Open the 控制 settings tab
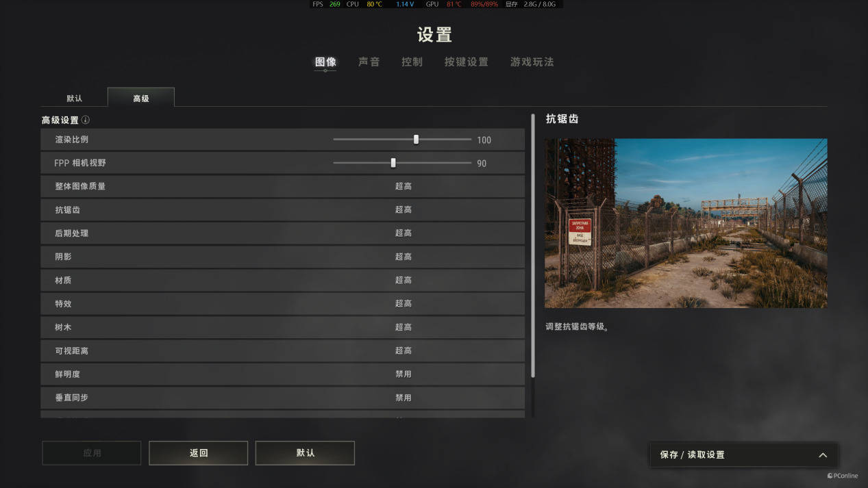The image size is (868, 488). pyautogui.click(x=412, y=62)
